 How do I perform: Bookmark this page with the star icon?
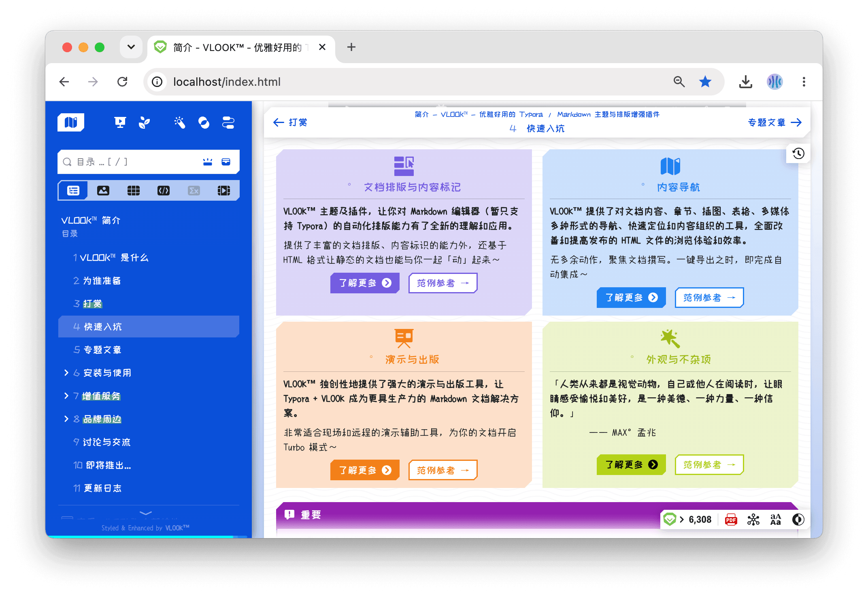tap(705, 82)
